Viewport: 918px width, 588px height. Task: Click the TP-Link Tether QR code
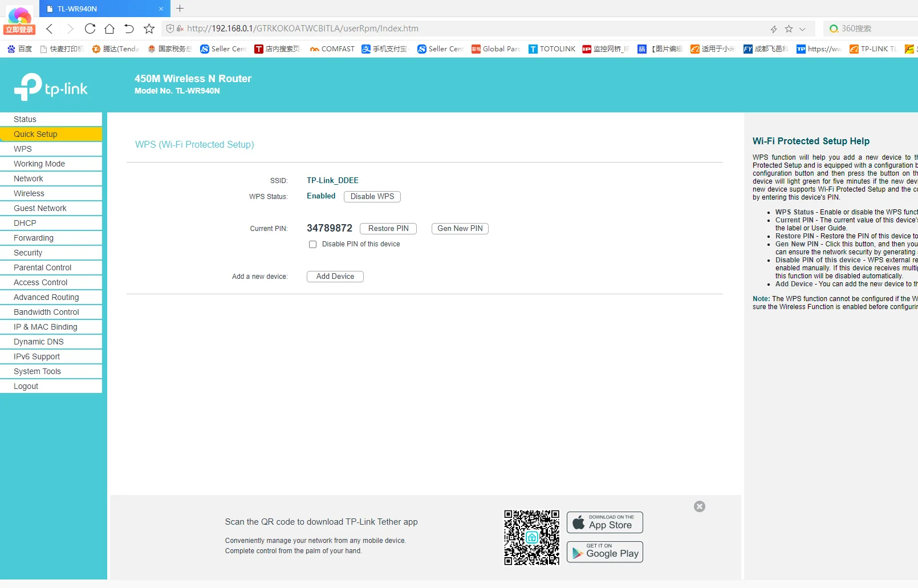coord(531,537)
